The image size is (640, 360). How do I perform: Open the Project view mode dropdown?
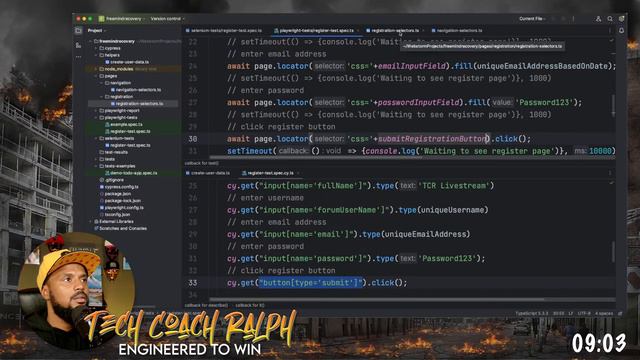coord(97,31)
